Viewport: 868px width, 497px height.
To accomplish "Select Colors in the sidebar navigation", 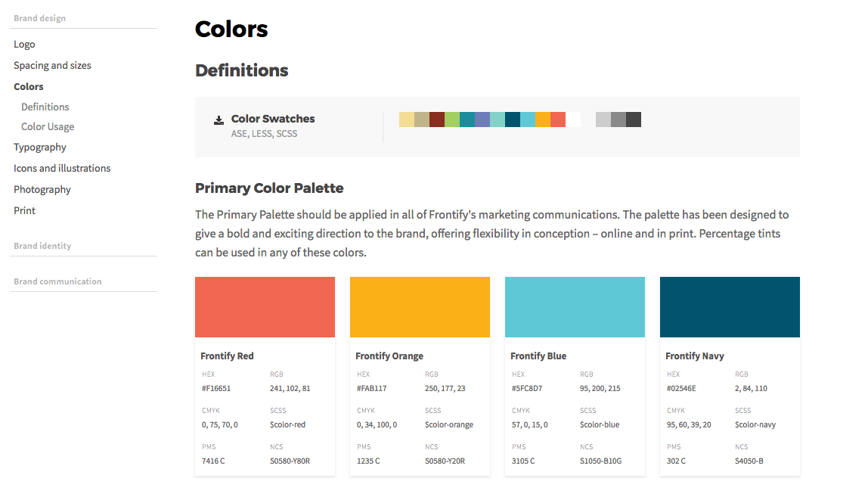I will coord(29,86).
